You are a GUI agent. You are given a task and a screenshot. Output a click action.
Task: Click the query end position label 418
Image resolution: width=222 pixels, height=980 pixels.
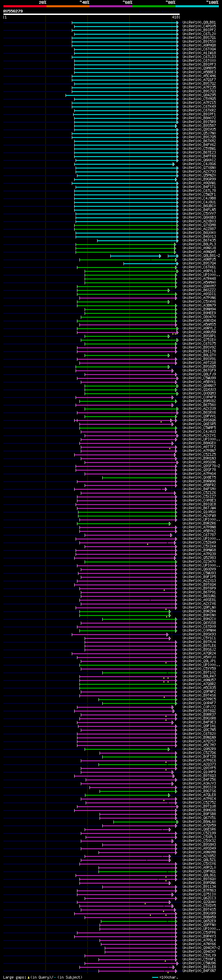[175, 17]
